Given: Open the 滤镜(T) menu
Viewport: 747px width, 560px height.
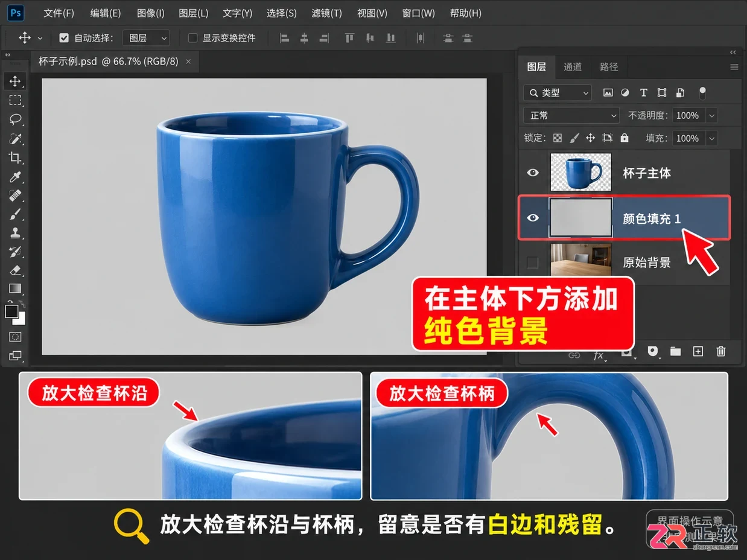Looking at the screenshot, I should 326,13.
